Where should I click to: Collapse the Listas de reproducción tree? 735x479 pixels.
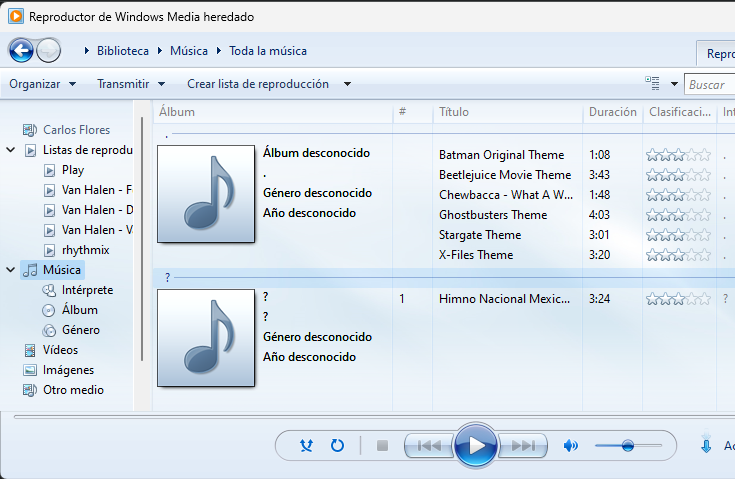tap(11, 150)
